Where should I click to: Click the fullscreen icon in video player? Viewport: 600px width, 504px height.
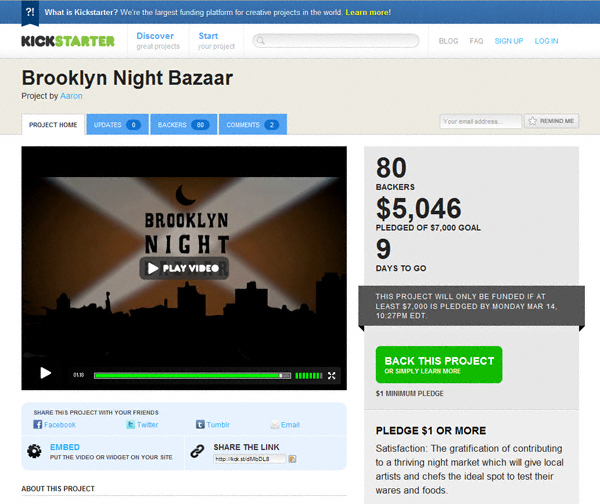[x=331, y=375]
